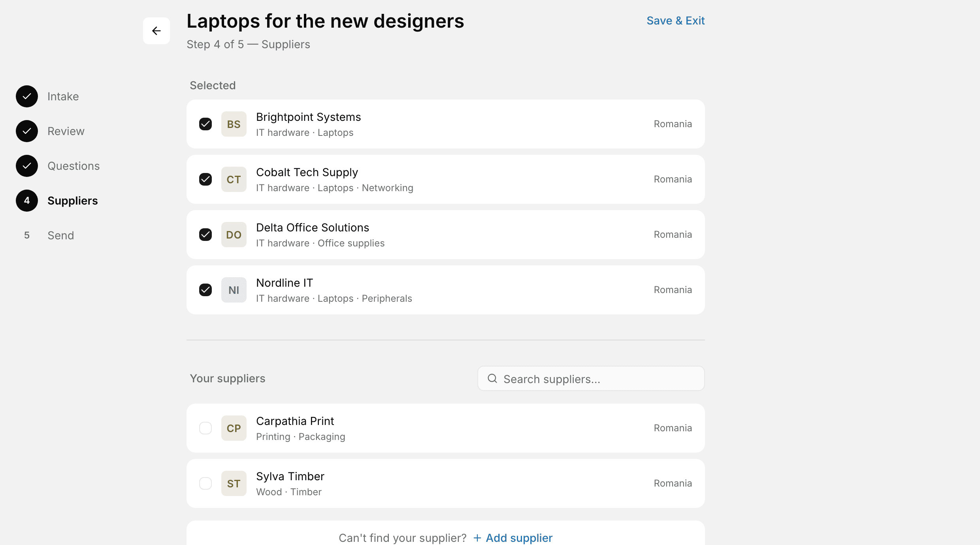Click Save & Exit
980x545 pixels.
(x=676, y=21)
